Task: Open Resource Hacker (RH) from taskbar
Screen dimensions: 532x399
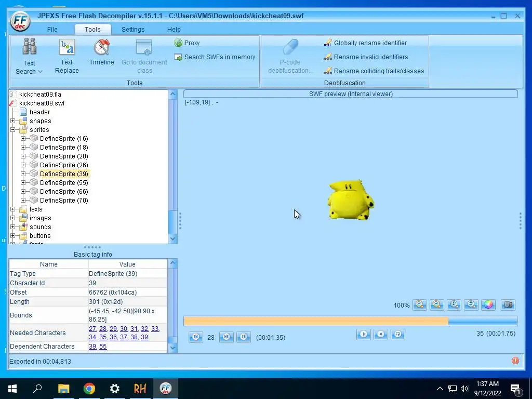Action: (x=140, y=389)
